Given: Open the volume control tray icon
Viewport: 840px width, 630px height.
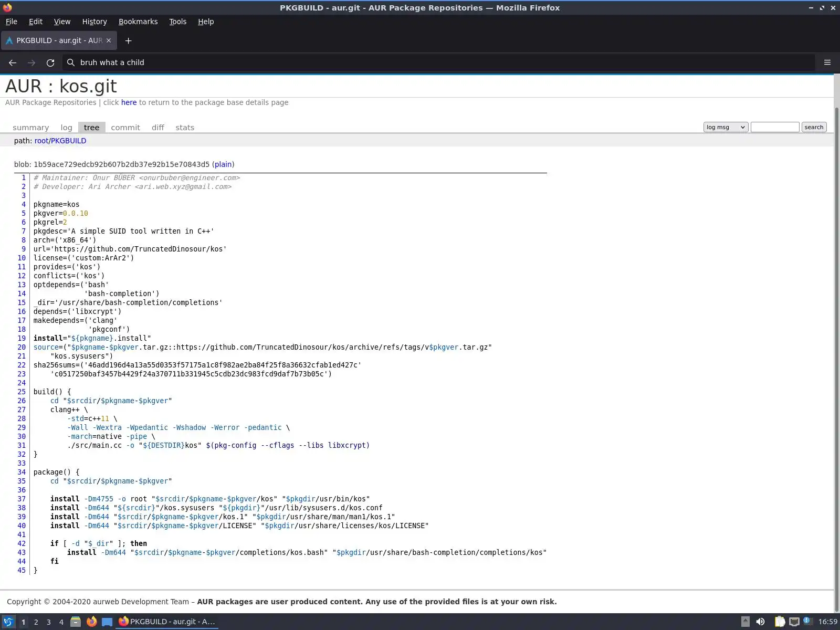Looking at the screenshot, I should point(760,622).
